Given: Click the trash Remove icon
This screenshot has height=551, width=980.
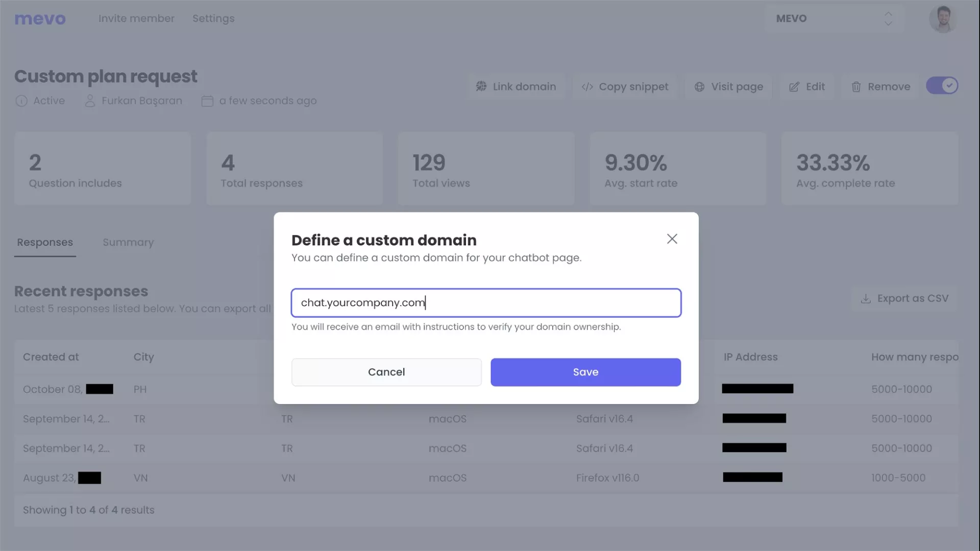Looking at the screenshot, I should [x=856, y=87].
